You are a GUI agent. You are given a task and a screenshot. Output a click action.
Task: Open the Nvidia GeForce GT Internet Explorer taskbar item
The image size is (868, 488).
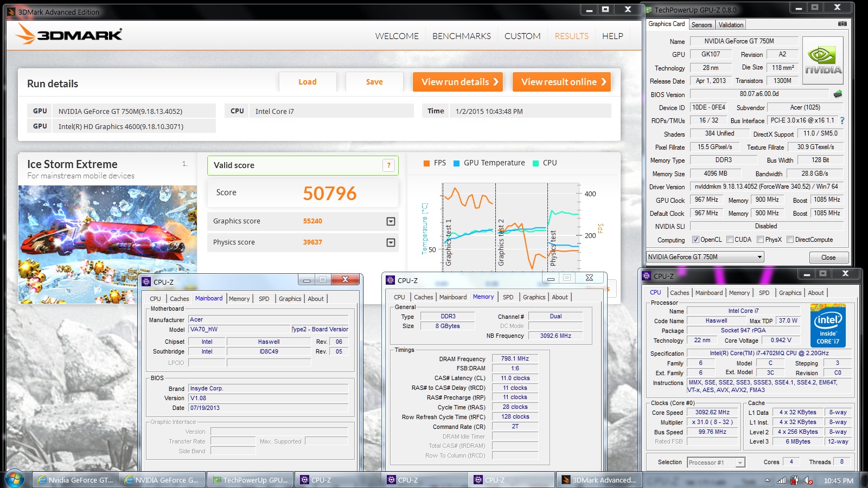tap(75, 480)
